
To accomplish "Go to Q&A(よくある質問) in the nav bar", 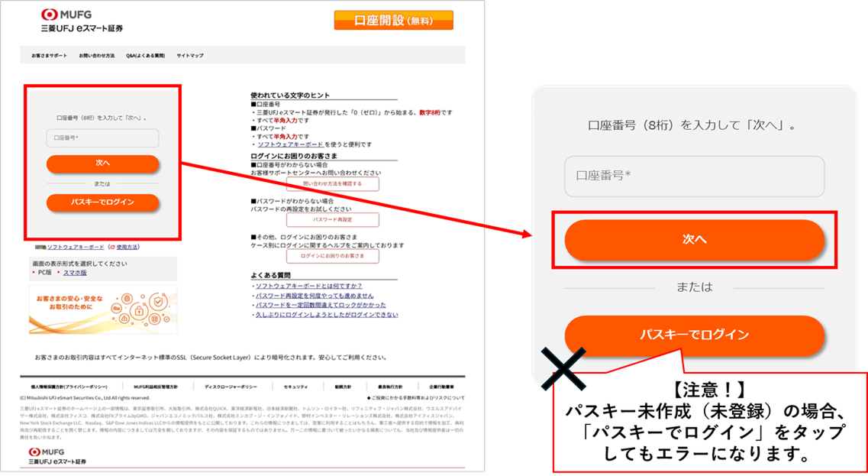I will (x=145, y=56).
